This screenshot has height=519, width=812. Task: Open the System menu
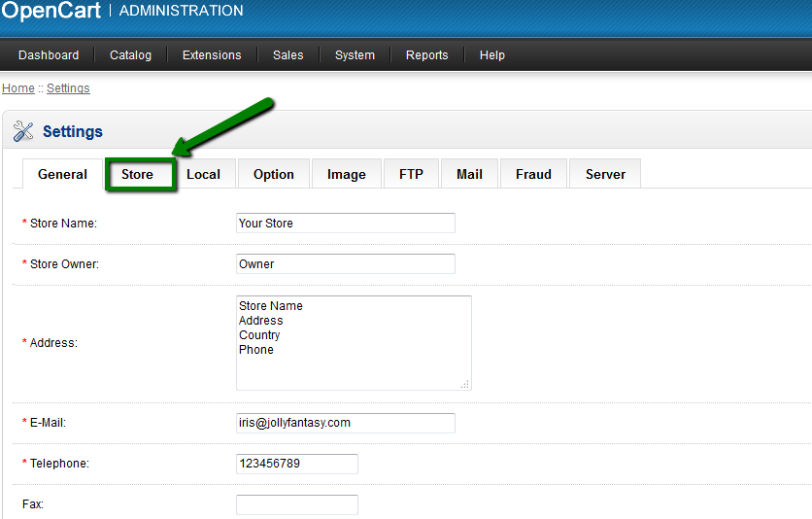(355, 54)
